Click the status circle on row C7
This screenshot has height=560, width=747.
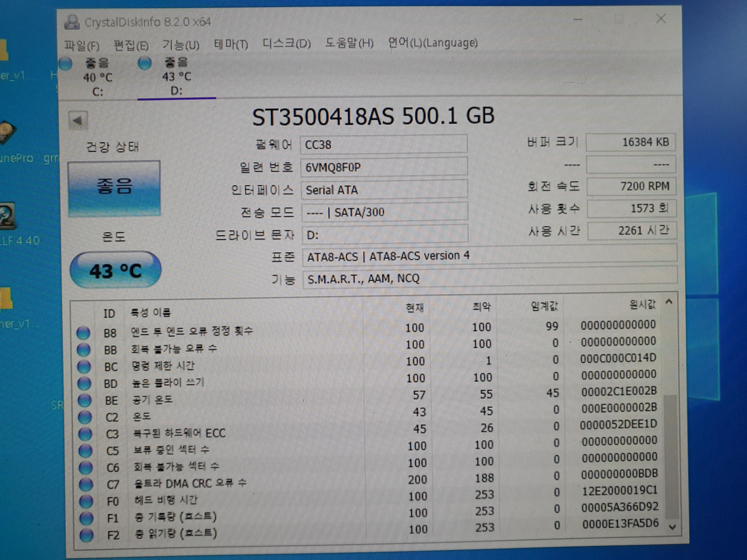86,485
